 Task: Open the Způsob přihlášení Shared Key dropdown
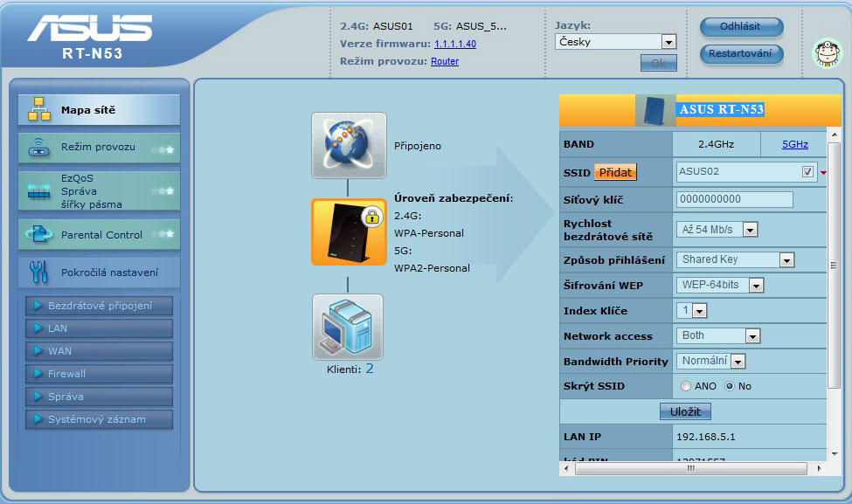[736, 260]
